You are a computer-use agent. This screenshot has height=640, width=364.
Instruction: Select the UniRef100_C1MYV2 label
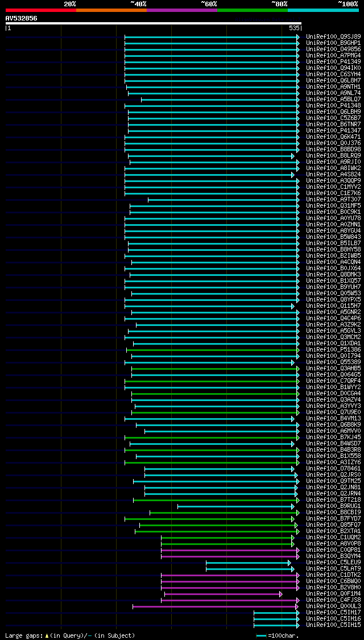tap(333, 187)
